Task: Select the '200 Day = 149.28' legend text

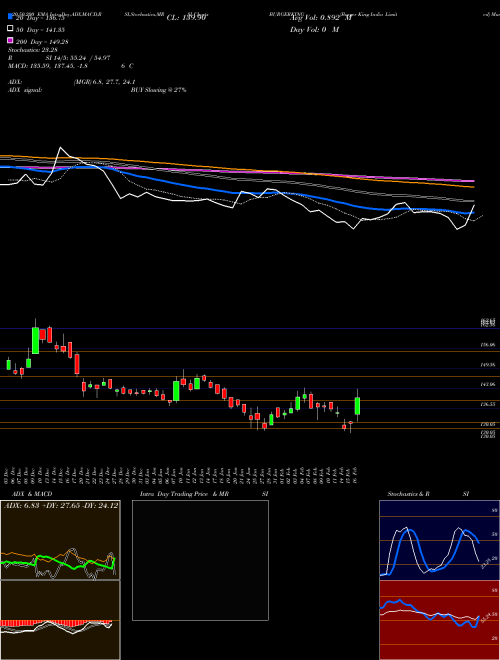Action: pos(43,42)
